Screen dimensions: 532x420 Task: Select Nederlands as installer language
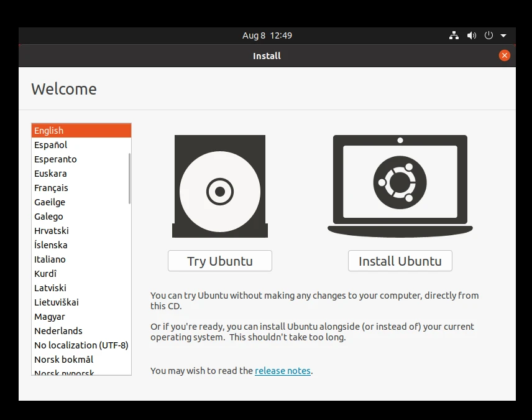point(58,331)
